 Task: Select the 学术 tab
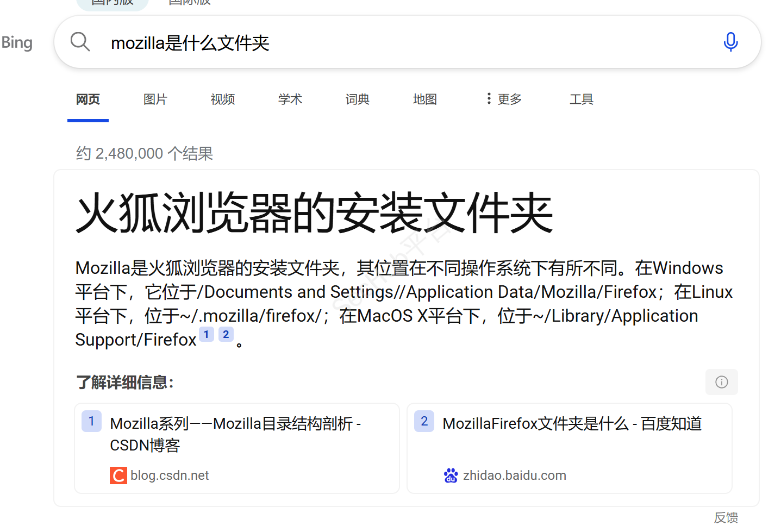pyautogui.click(x=290, y=99)
